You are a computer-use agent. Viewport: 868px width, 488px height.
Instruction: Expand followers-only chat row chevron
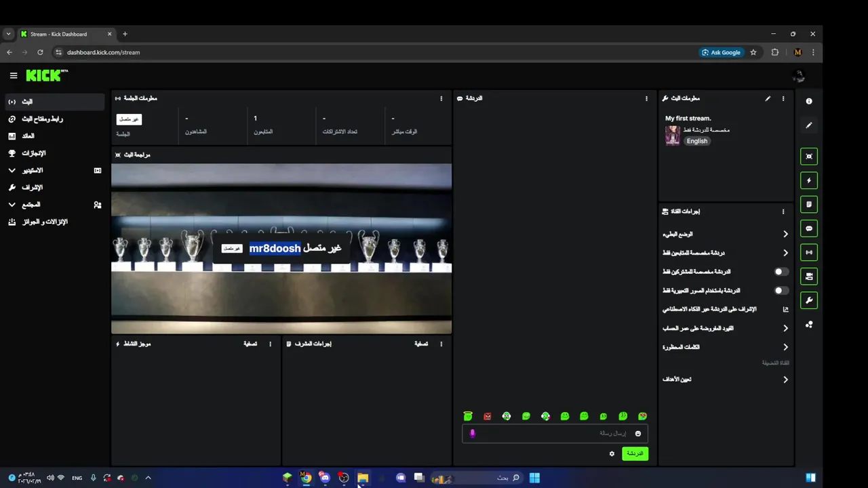point(785,253)
